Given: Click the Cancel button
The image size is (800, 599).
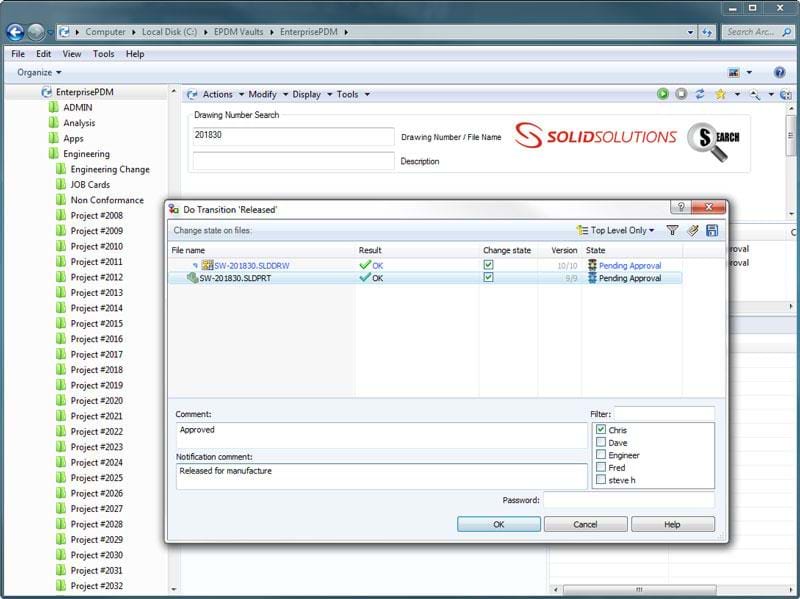Looking at the screenshot, I should [x=585, y=524].
